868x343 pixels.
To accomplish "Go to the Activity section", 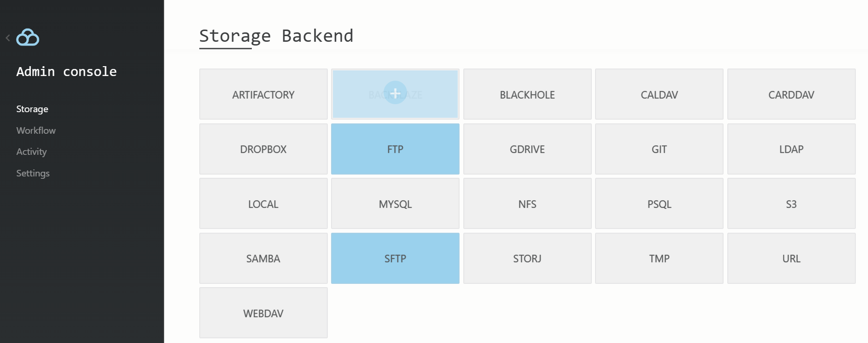I will [31, 152].
